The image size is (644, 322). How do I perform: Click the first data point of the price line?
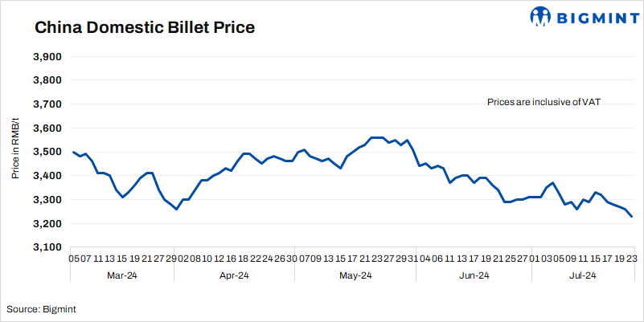pos(73,152)
